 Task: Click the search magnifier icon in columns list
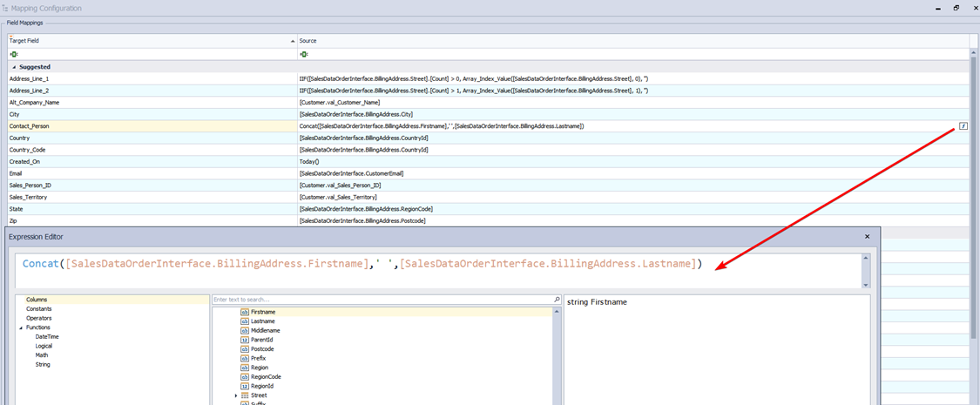(x=557, y=300)
